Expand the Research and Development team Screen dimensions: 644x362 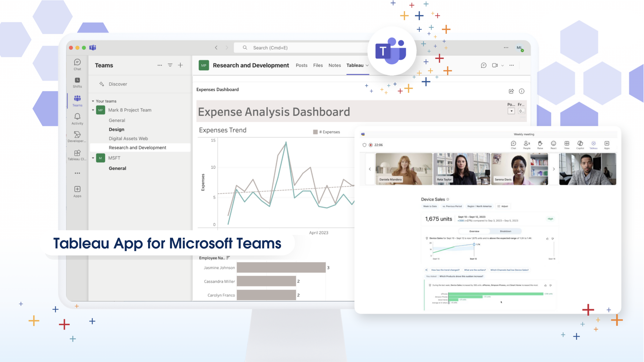138,147
